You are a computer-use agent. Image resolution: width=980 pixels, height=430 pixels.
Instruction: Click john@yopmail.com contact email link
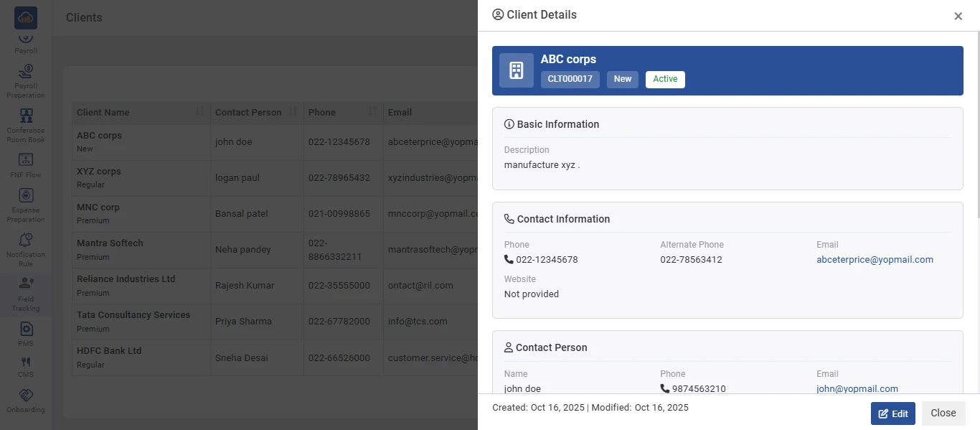coord(857,388)
